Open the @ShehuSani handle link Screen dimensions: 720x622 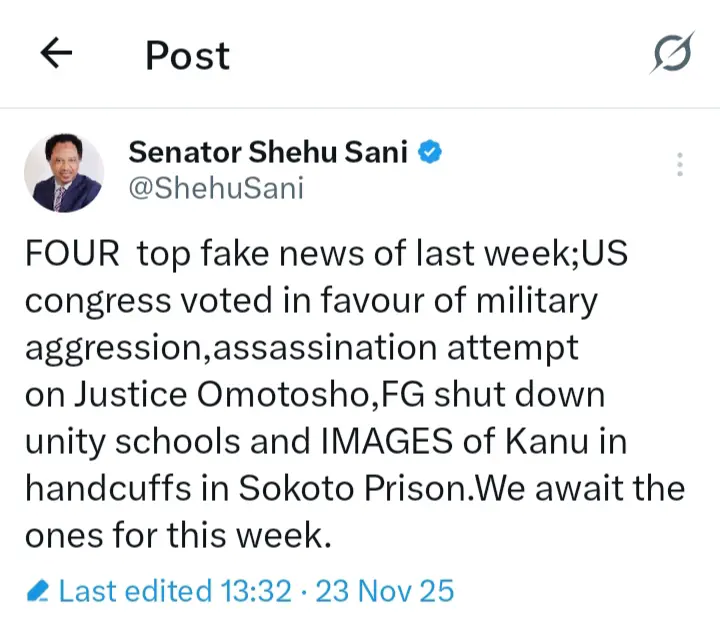coord(215,188)
